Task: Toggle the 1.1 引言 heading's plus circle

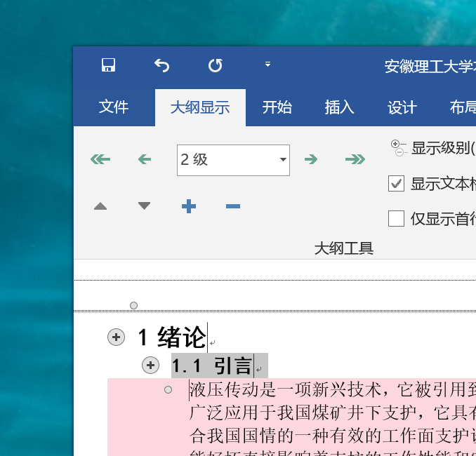Action: coord(150,366)
